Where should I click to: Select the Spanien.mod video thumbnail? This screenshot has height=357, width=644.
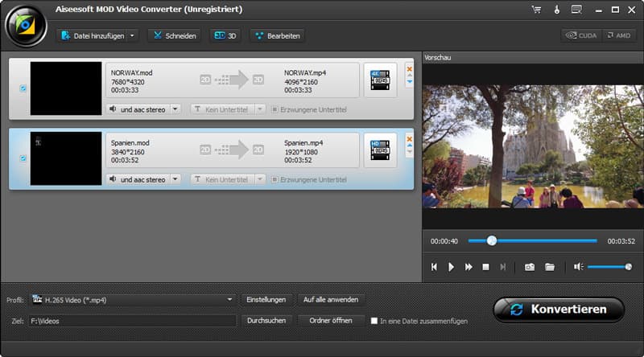(x=66, y=158)
